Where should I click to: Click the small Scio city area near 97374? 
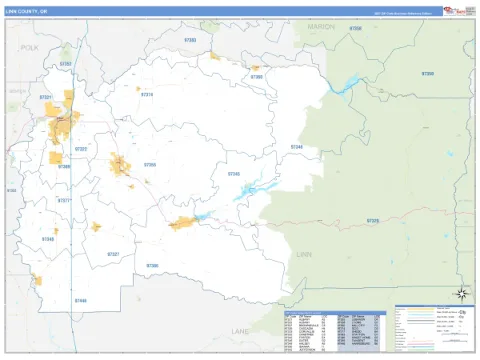[x=138, y=89]
